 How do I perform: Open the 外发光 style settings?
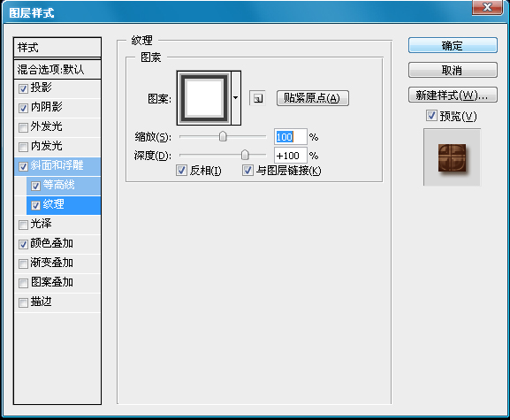coord(46,126)
